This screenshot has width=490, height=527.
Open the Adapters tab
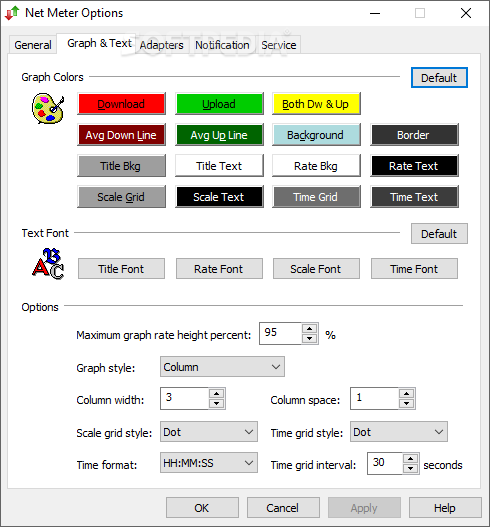point(161,45)
